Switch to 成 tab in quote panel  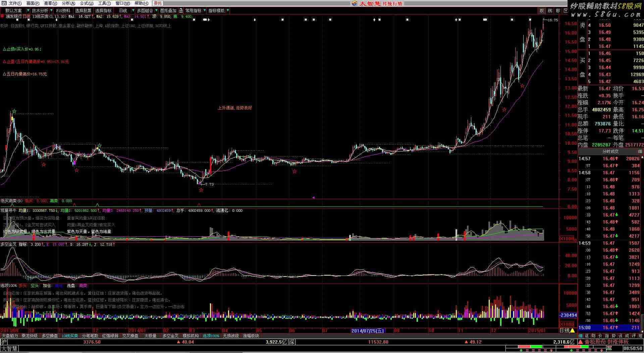627,336
